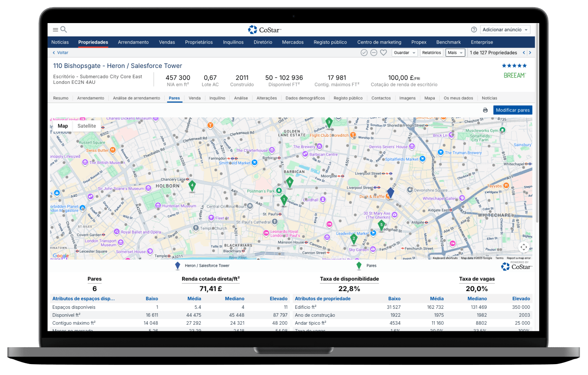
Task: Click green peer marker number 4
Action: (x=192, y=186)
